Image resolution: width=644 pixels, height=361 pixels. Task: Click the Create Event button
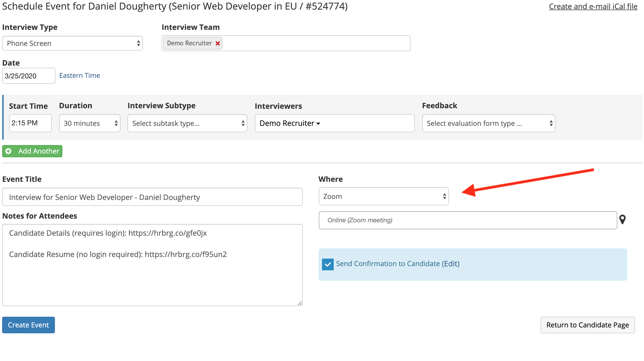[x=28, y=325]
